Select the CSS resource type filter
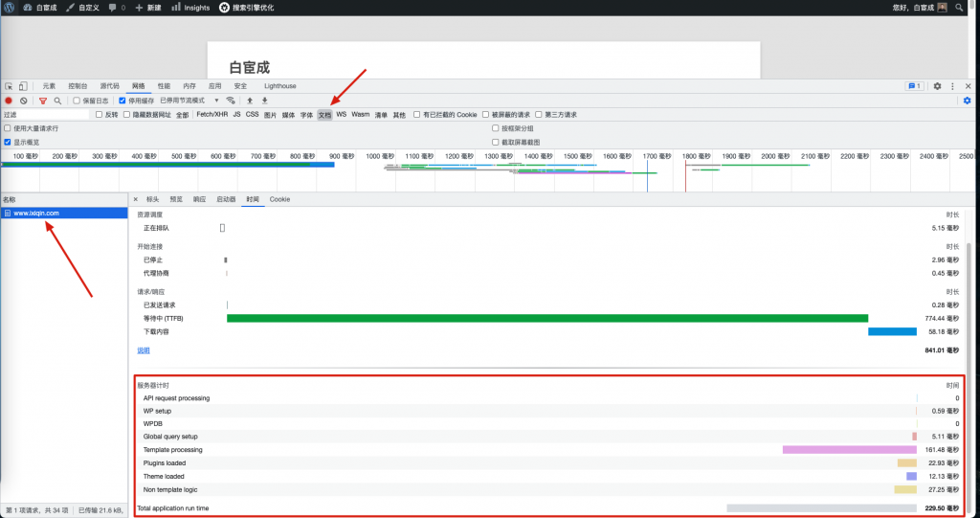This screenshot has height=518, width=980. [252, 114]
